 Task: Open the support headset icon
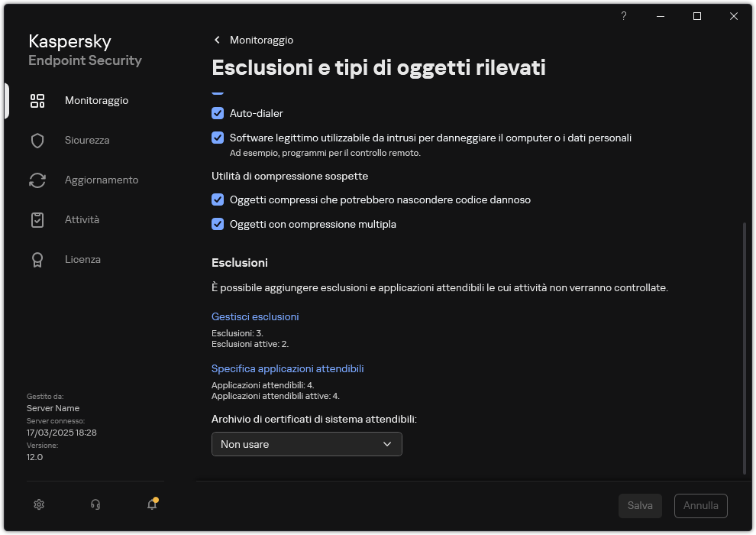tap(95, 504)
